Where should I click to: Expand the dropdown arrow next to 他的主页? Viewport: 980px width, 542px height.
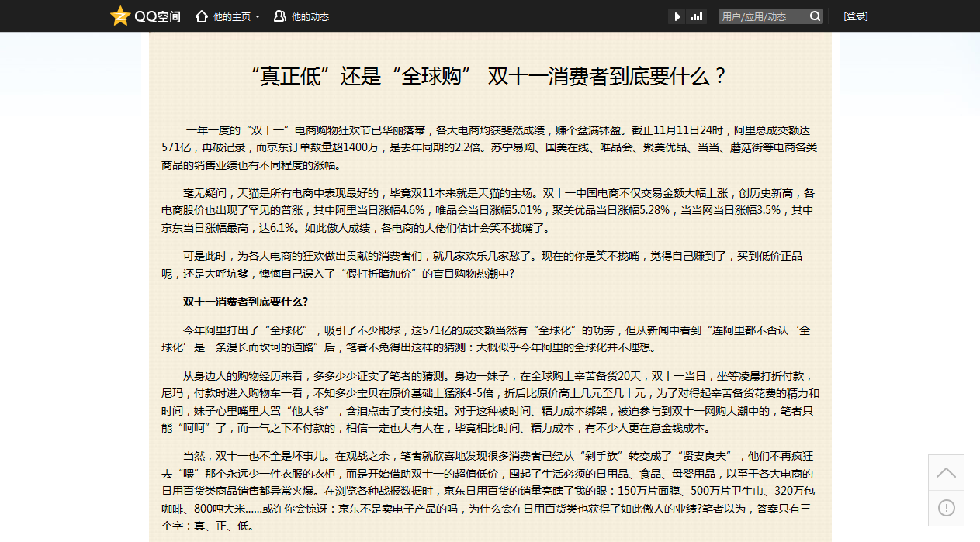click(x=258, y=16)
